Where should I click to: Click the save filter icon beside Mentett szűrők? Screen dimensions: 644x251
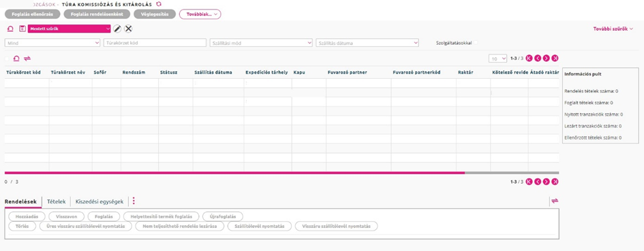(22, 29)
